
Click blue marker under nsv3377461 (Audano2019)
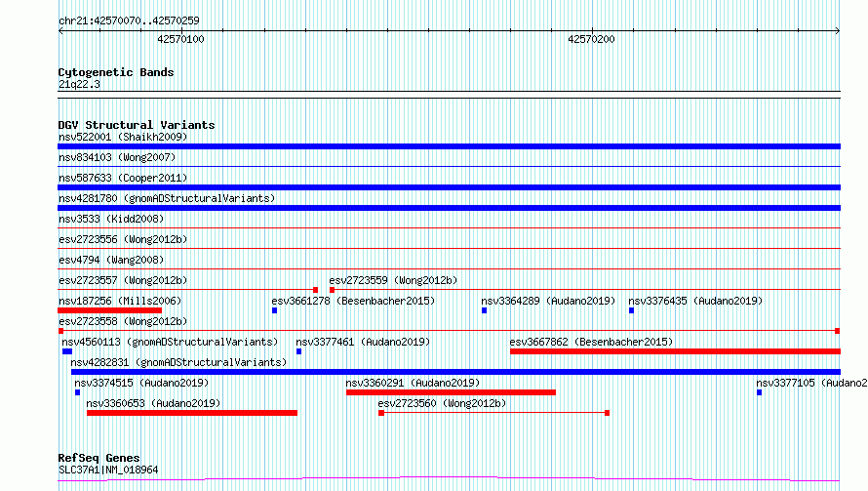point(299,351)
